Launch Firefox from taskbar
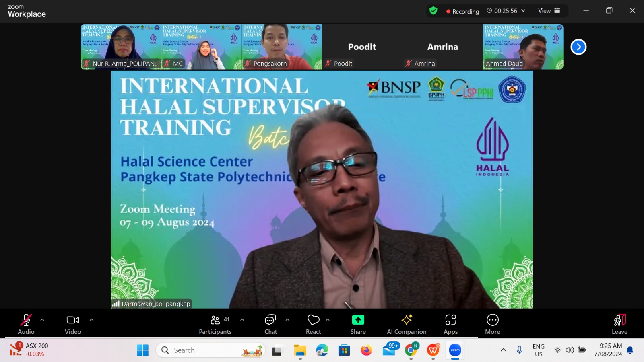 [366, 350]
